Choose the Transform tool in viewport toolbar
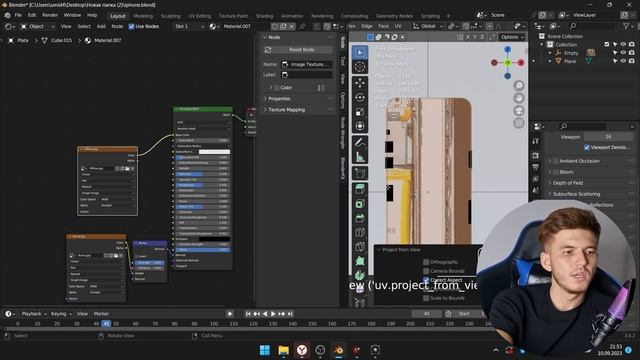 [360, 127]
